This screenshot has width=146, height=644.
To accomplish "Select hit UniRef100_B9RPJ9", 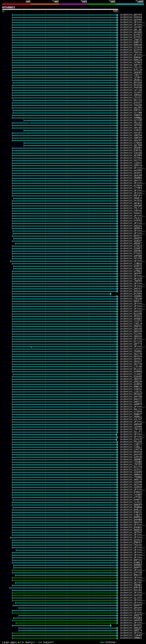I will click(x=131, y=42).
